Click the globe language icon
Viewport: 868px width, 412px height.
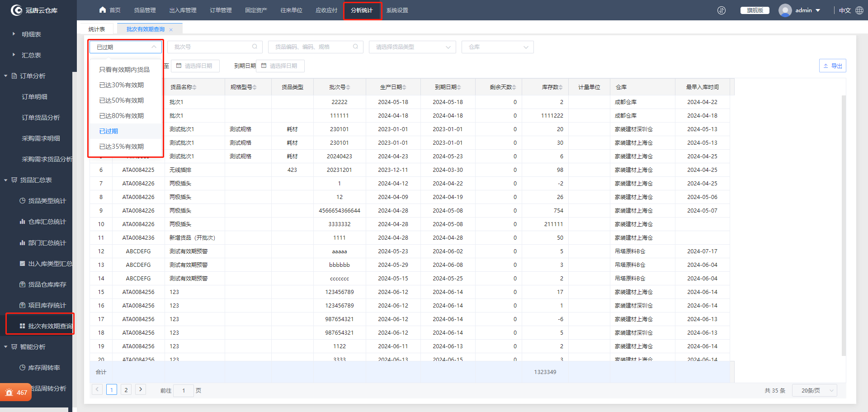(x=859, y=10)
